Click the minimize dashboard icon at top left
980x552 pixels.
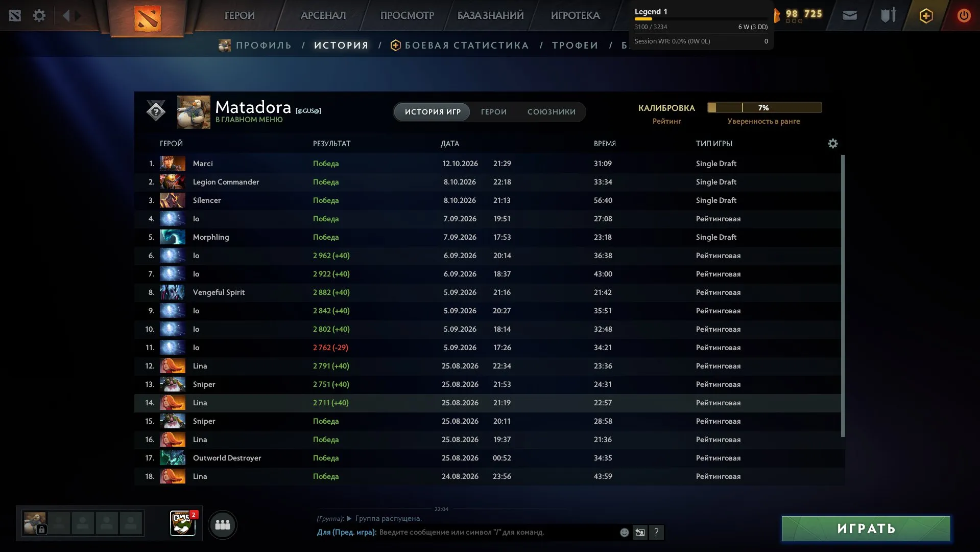[15, 15]
